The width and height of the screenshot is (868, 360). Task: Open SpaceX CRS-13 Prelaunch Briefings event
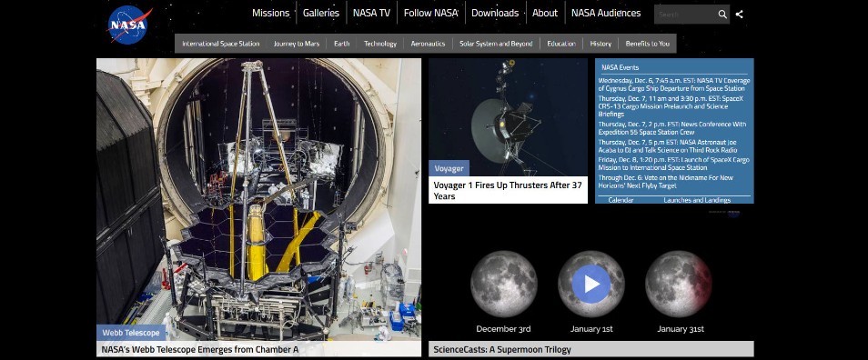(x=671, y=106)
